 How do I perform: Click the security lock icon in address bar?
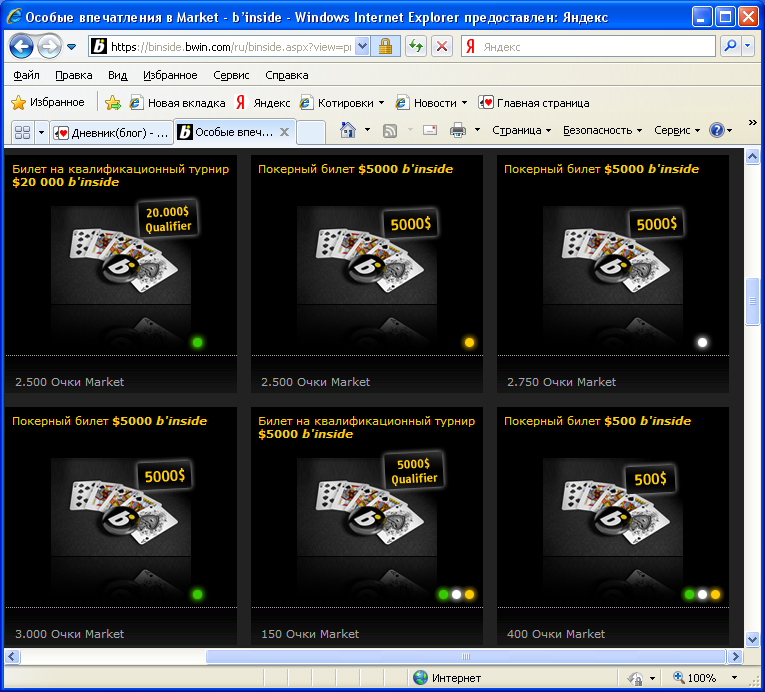point(385,47)
